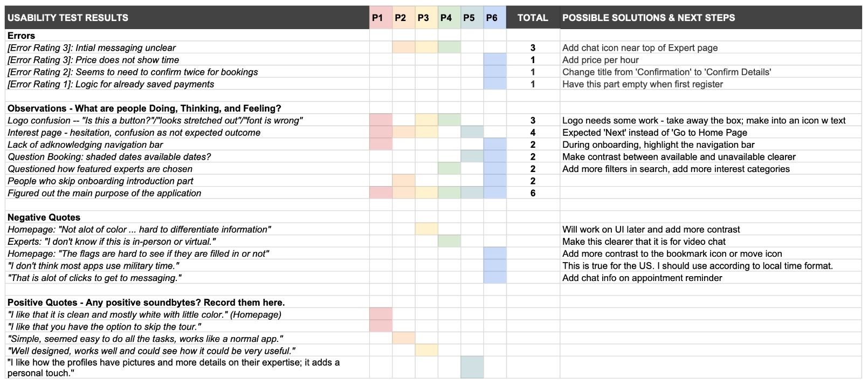Select the red P1 cell in 'Logo confusion' row
Screen dimensions: 868x384
tap(381, 120)
